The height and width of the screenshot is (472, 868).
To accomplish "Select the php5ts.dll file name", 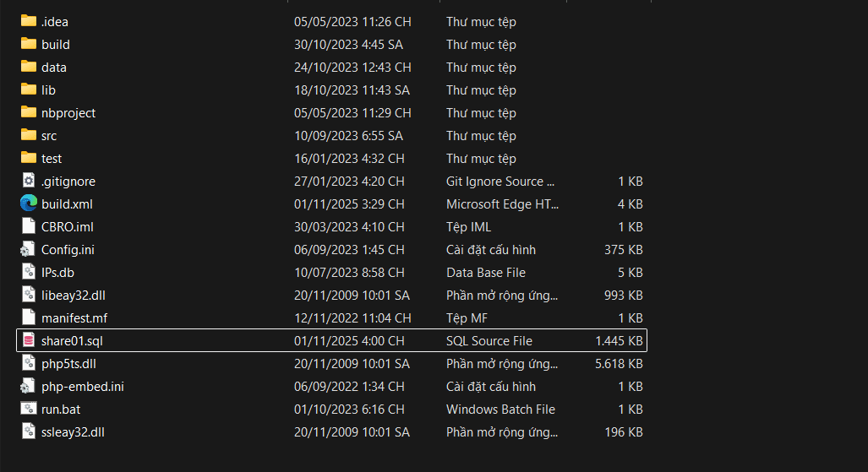I will click(68, 364).
